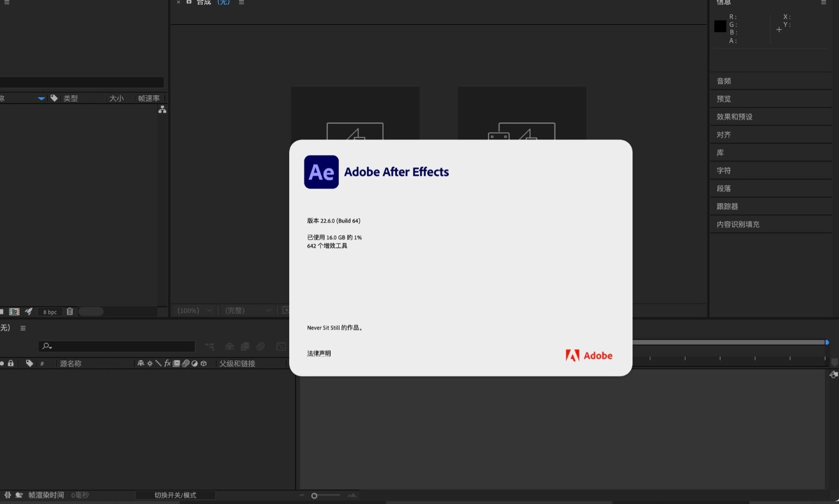Open the timeline panel menu icon
Viewport: 839px width, 504px height.
click(x=23, y=328)
